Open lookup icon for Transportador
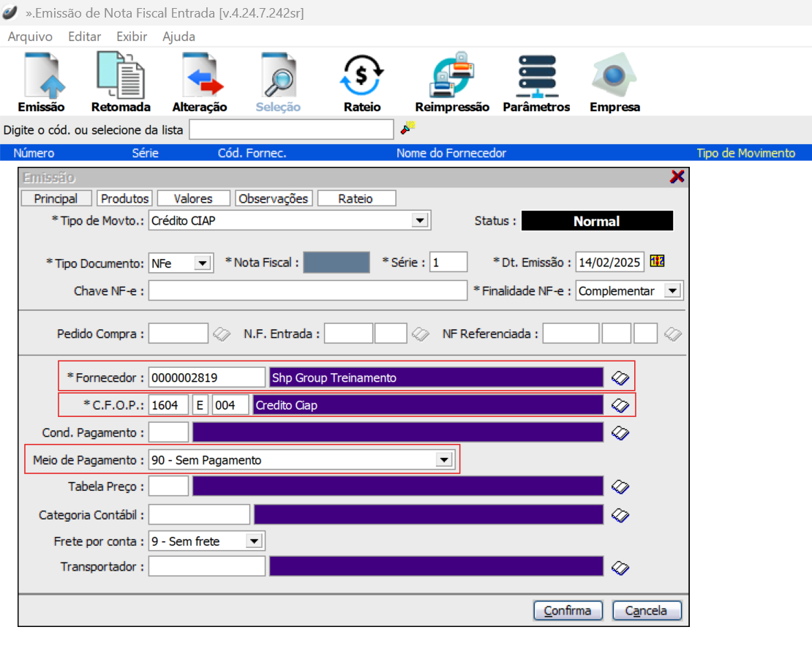Image resolution: width=812 pixels, height=646 pixels. pos(620,567)
